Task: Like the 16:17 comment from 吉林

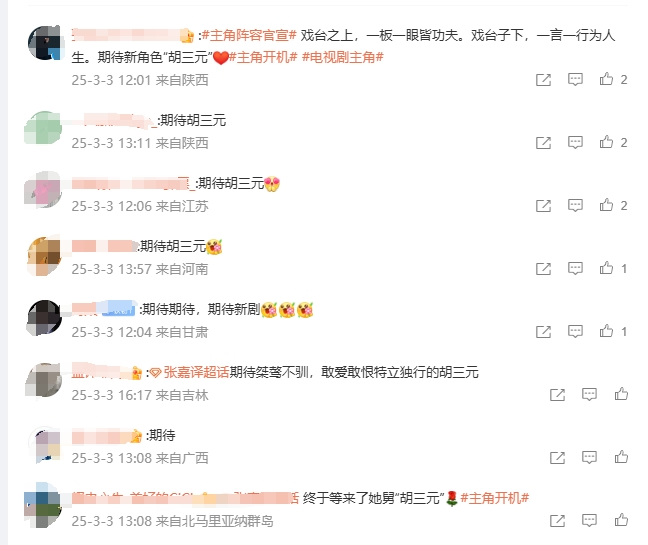Action: pyautogui.click(x=621, y=394)
